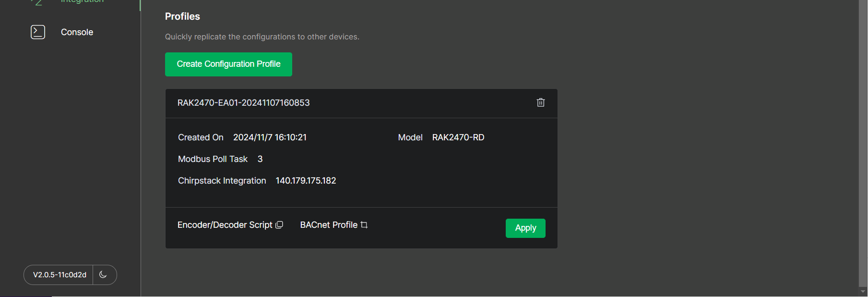Click the vertical scrollbar thumb

point(863,143)
